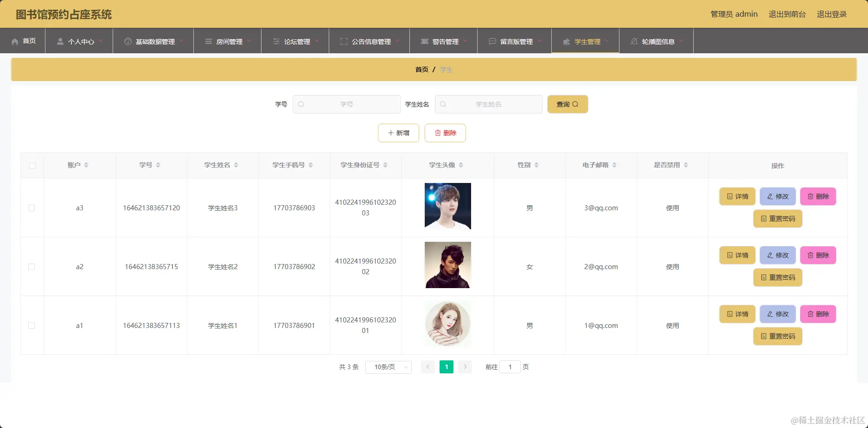
Task: Sort table by 学号 column arrows
Action: pos(158,165)
